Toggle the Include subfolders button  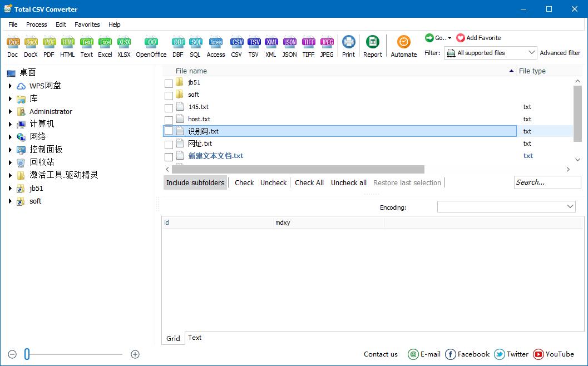click(195, 182)
